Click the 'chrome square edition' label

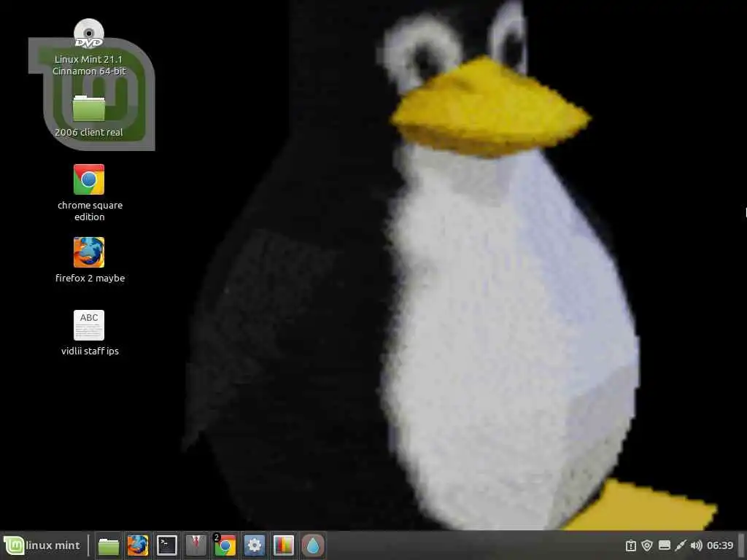90,211
